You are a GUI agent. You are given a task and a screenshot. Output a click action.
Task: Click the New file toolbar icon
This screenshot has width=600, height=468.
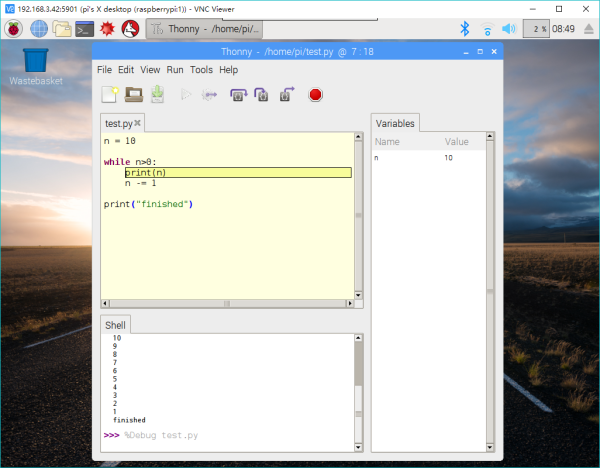click(110, 95)
